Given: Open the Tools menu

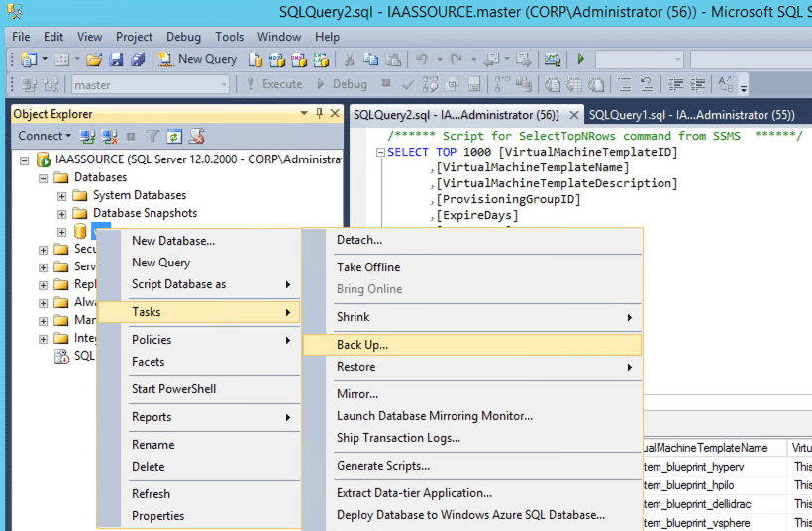Looking at the screenshot, I should (230, 37).
